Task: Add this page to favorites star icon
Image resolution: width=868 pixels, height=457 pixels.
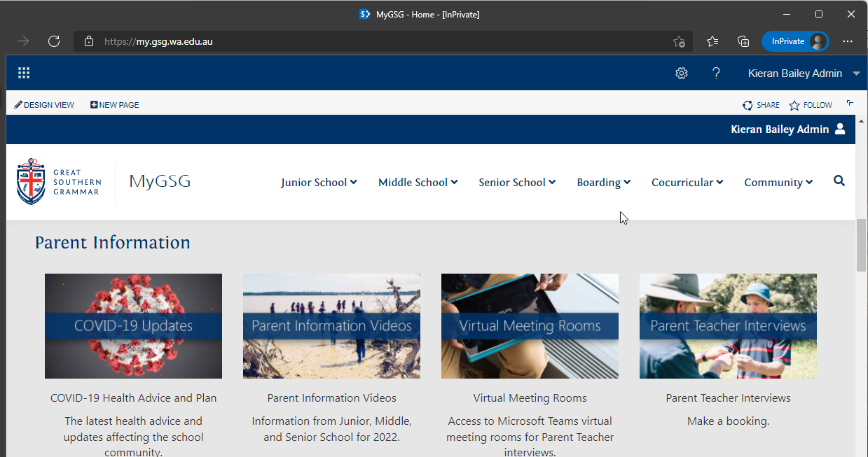Action: [x=679, y=41]
